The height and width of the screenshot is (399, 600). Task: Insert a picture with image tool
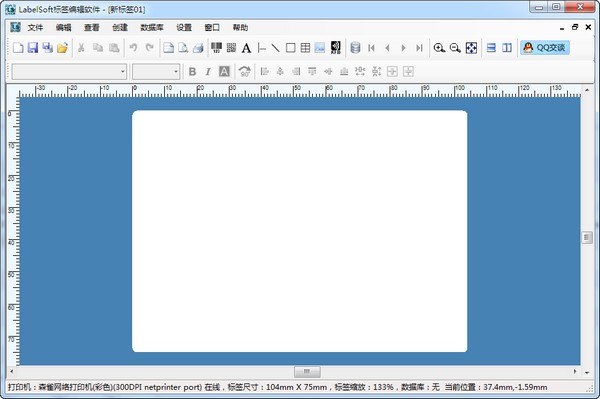coord(320,48)
